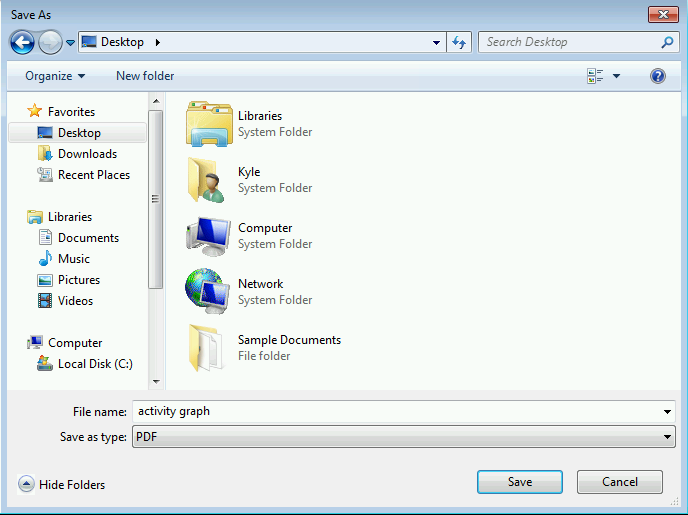
Task: Click the Refresh button in address bar
Action: 459,43
